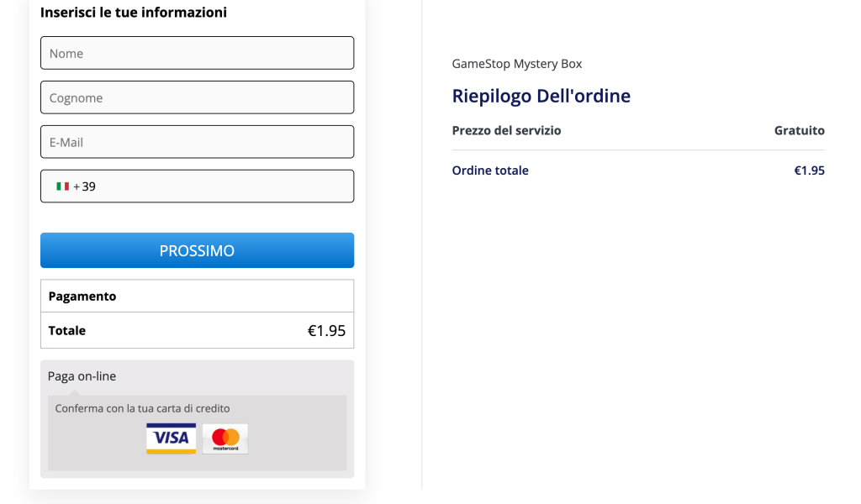Viewport: 861px width, 504px height.
Task: Click the Riepilogo Dell'ordine heading
Action: pos(541,95)
